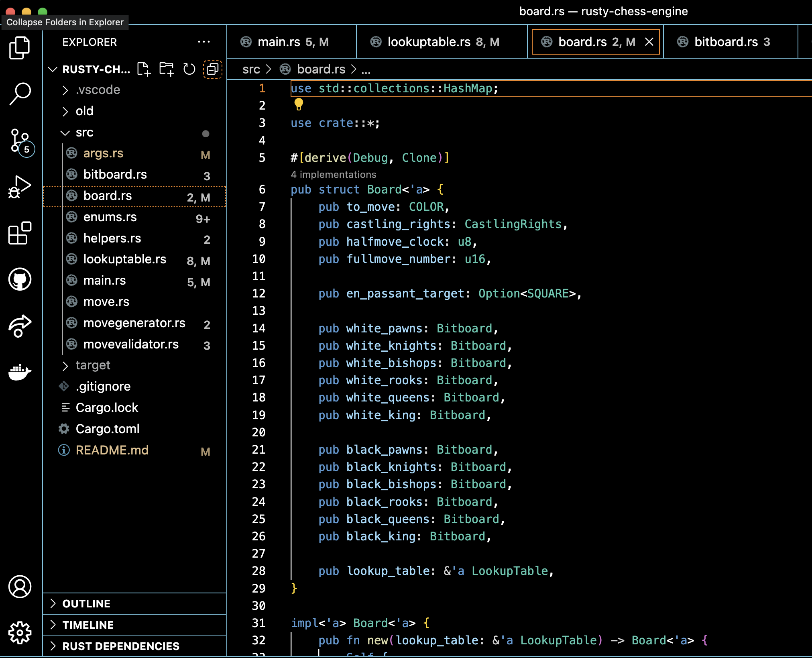Viewport: 812px width, 658px height.
Task: Switch to the bitboard.rs tab
Action: [725, 42]
